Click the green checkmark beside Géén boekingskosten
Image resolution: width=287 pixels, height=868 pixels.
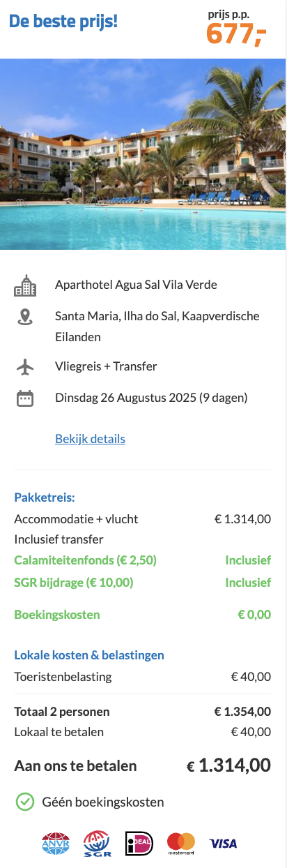coord(24,802)
